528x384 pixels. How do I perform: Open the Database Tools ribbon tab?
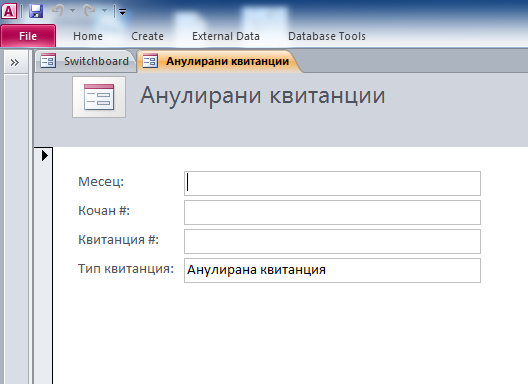point(327,36)
